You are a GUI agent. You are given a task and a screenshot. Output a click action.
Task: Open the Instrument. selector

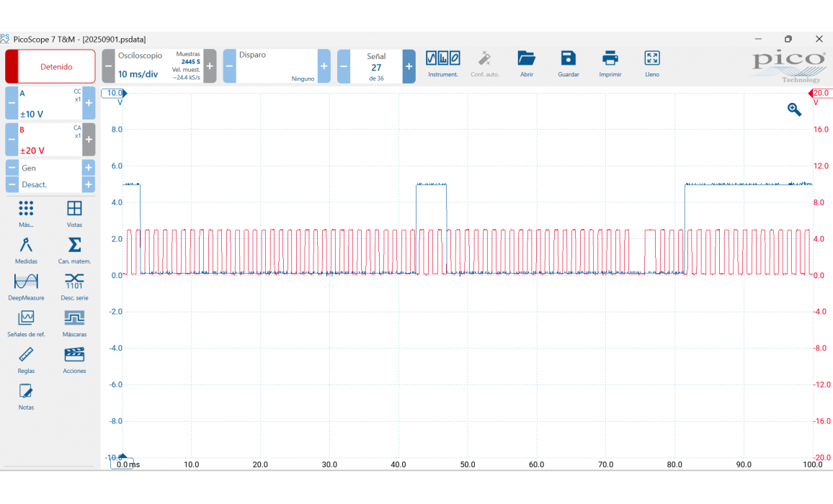442,63
